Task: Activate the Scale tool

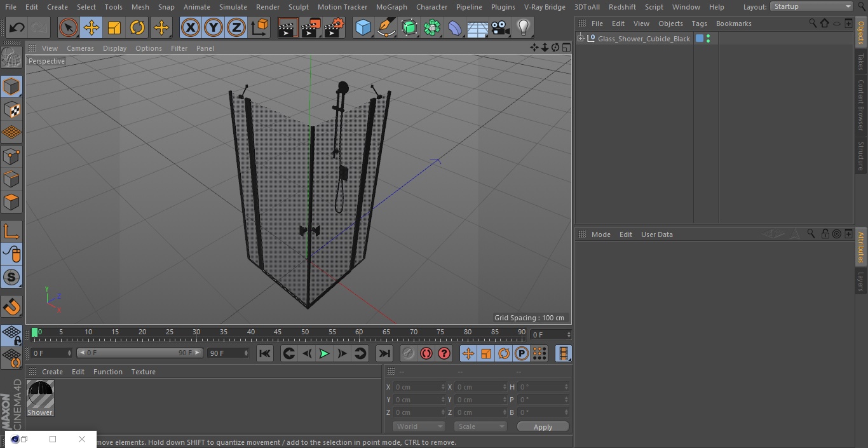Action: coord(114,28)
